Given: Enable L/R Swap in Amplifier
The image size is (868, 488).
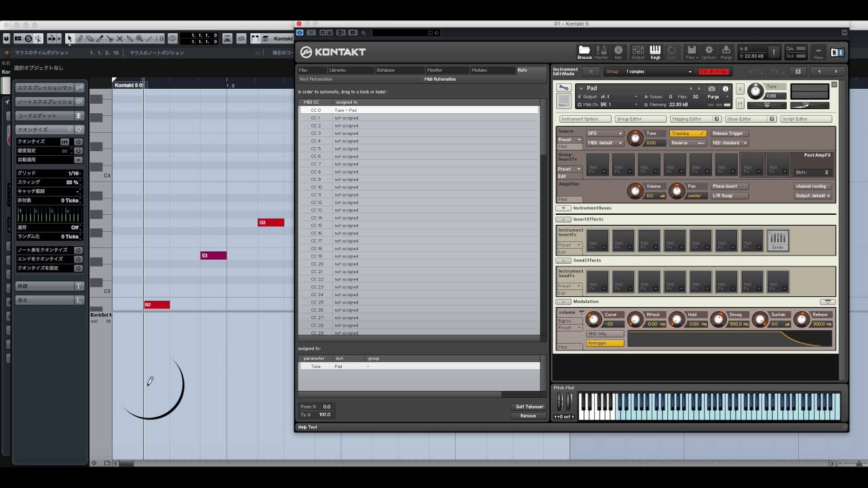Looking at the screenshot, I should (x=729, y=196).
